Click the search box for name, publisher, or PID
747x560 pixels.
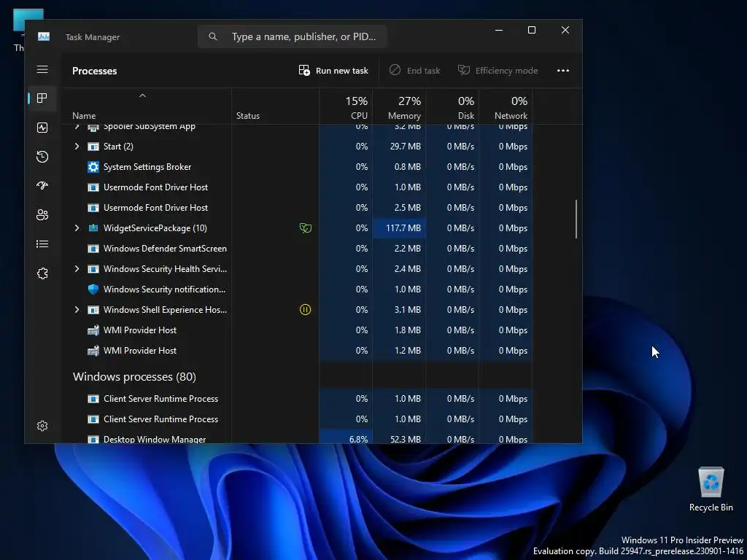point(292,36)
